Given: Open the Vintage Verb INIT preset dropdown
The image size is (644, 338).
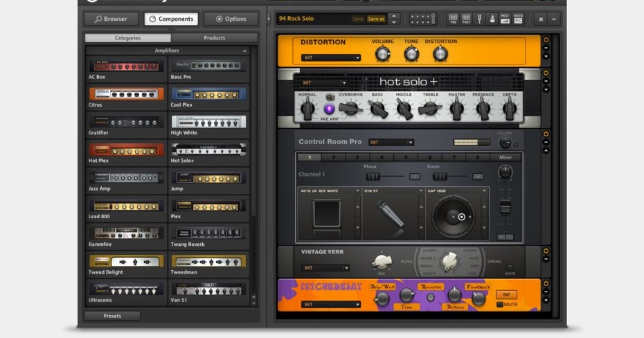Looking at the screenshot, I should (325, 268).
